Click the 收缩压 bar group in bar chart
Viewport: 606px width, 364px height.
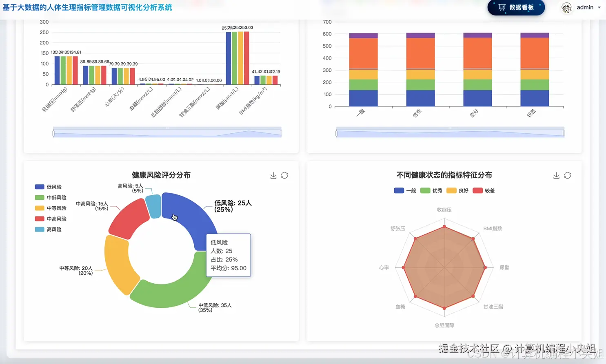[66, 71]
